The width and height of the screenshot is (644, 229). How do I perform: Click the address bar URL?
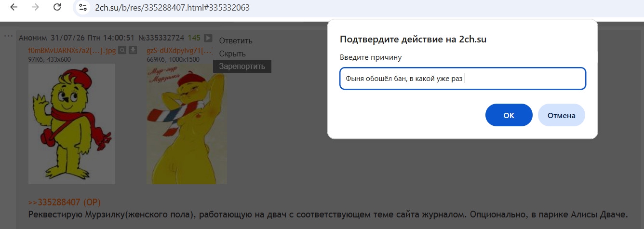coord(173,8)
